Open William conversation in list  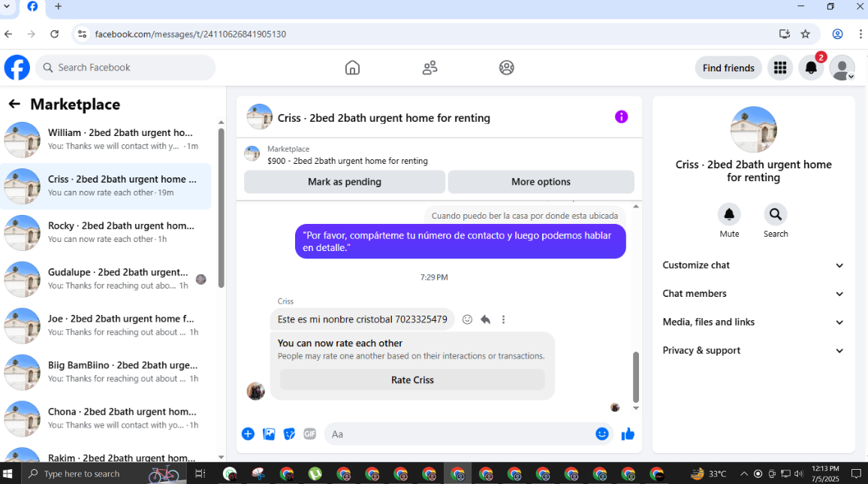pos(107,140)
